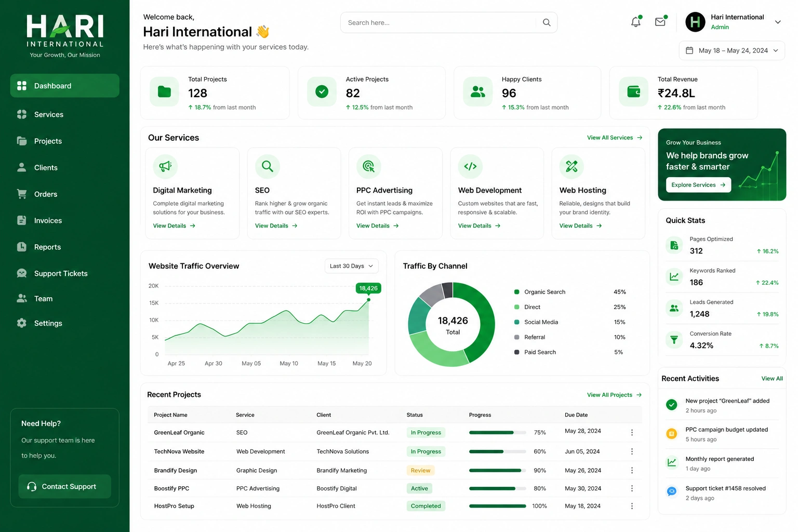Viewport: 798px width, 532px height.
Task: Click the Total Revenue wallet icon
Action: pyautogui.click(x=634, y=92)
